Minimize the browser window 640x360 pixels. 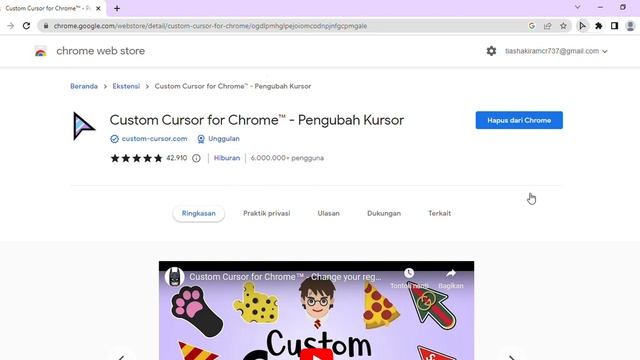click(x=600, y=7)
